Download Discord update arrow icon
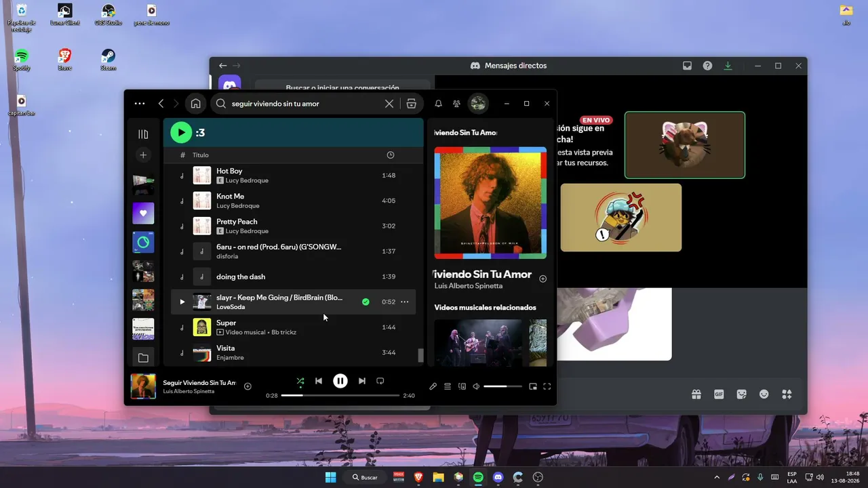This screenshot has width=868, height=488. (x=728, y=66)
